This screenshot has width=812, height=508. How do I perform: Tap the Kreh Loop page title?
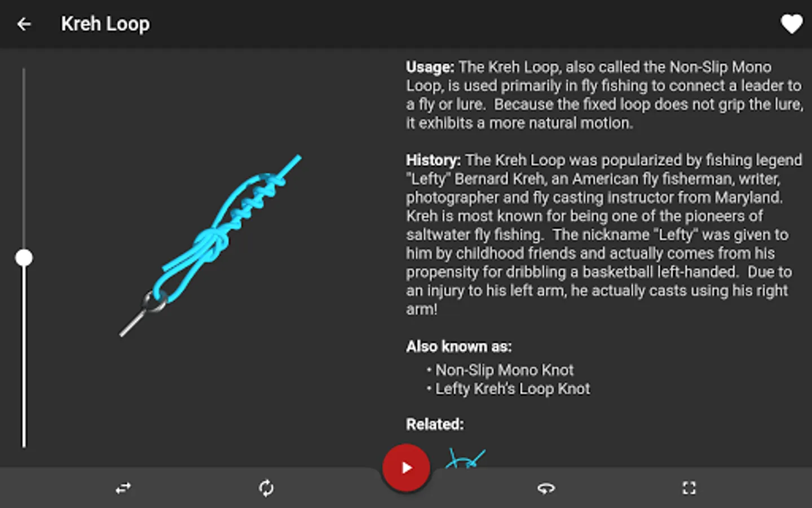click(x=105, y=24)
